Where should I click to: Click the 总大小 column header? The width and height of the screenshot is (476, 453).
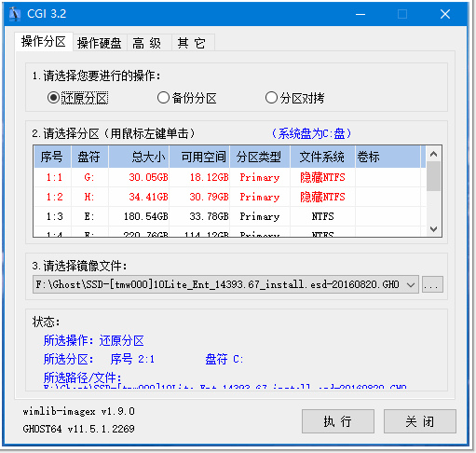coord(139,157)
